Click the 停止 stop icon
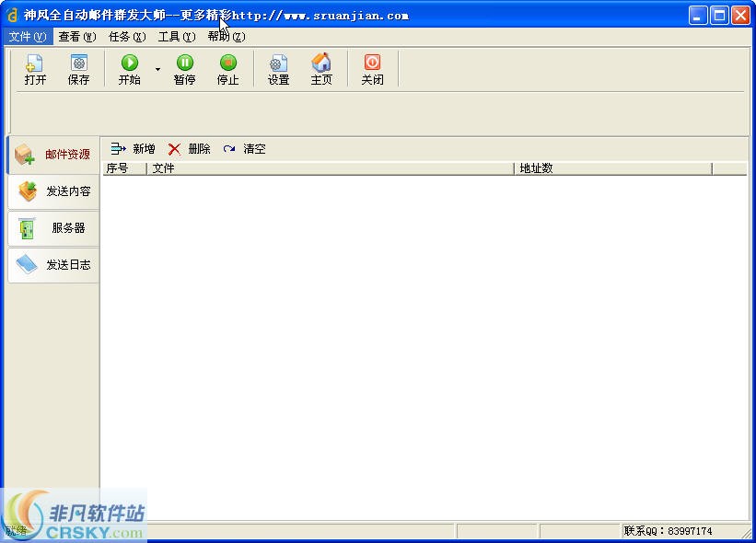The width and height of the screenshot is (756, 543). click(227, 68)
